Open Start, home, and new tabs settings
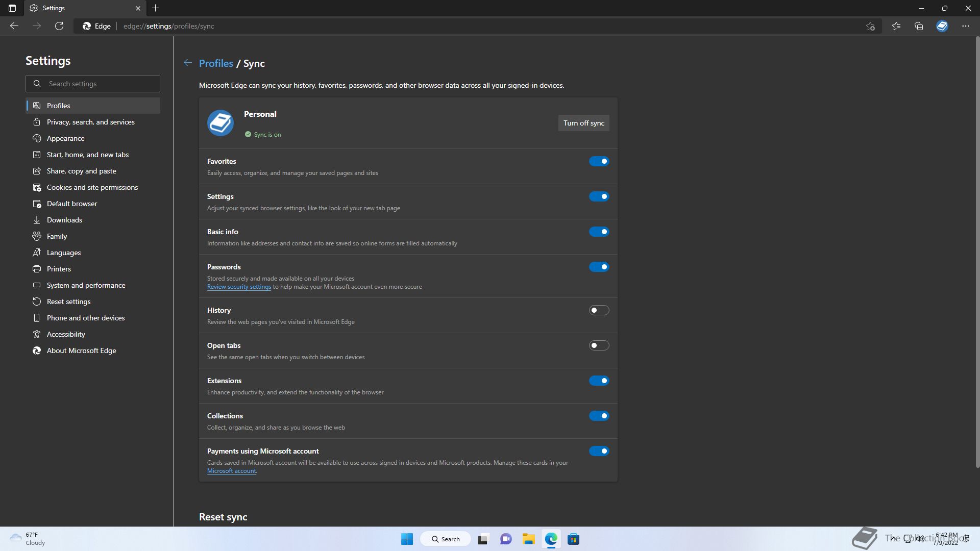The width and height of the screenshot is (980, 551). tap(93, 155)
